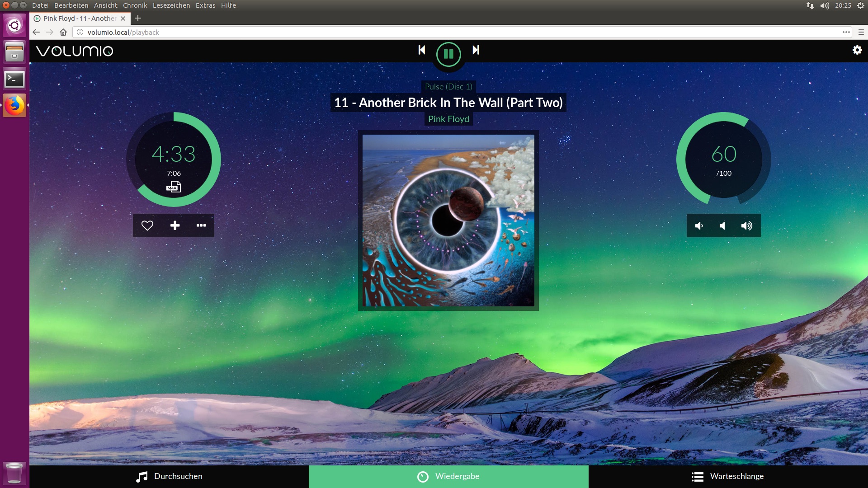Click the Pulse album cover art
Viewport: 868px width, 488px height.
pyautogui.click(x=448, y=221)
